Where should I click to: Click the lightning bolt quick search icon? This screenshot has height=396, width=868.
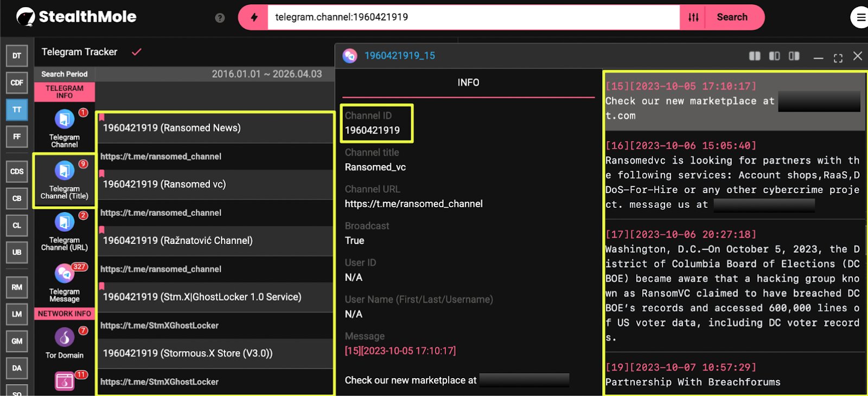(x=254, y=17)
